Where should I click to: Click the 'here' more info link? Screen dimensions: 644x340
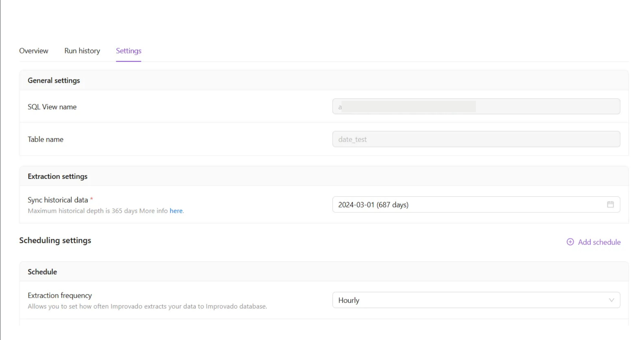(176, 211)
